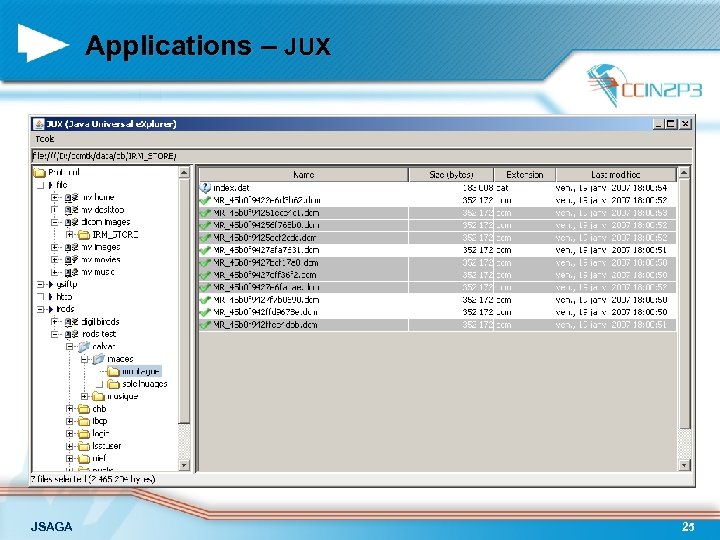Click the computer icon next to my home
The height and width of the screenshot is (540, 720).
(x=71, y=197)
